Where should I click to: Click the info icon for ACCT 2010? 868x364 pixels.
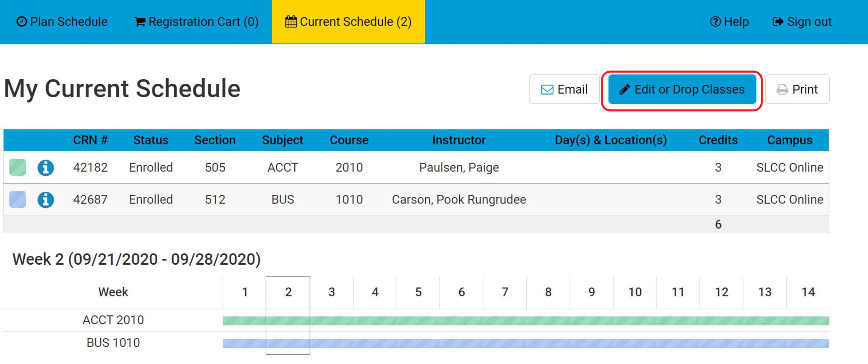pos(45,168)
